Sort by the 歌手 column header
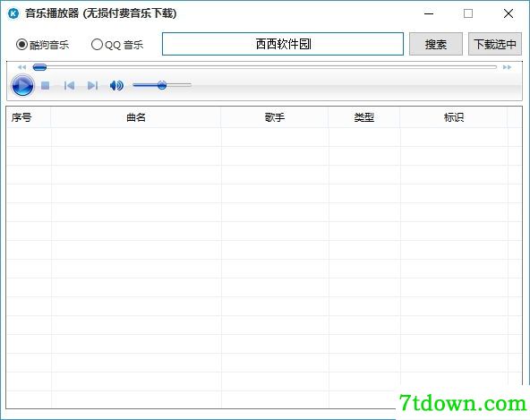The image size is (530, 420). (x=275, y=117)
